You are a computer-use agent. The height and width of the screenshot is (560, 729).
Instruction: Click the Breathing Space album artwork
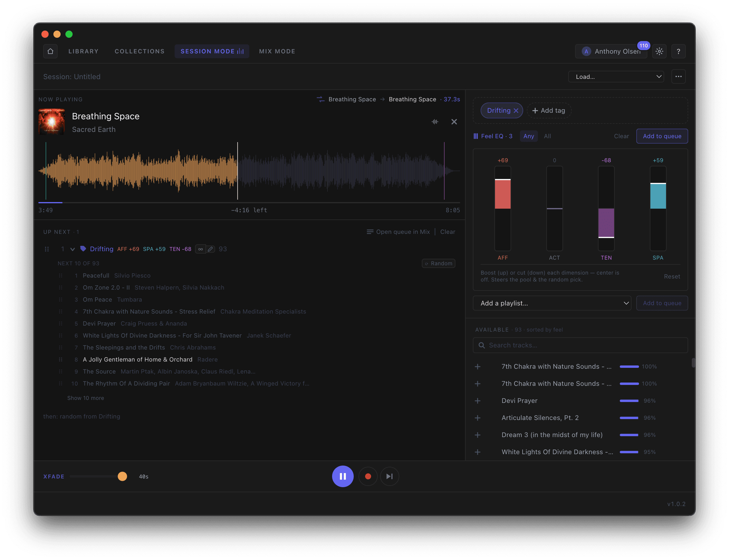(52, 122)
